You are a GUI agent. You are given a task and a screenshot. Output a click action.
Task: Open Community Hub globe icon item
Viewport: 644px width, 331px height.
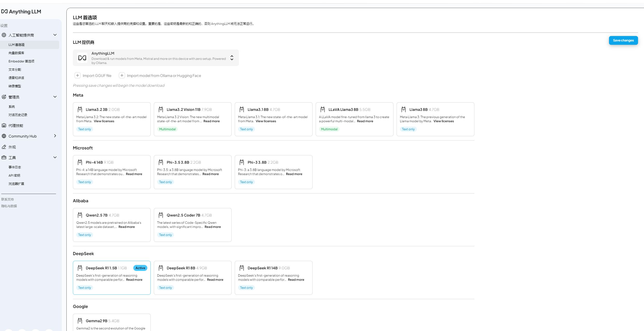tap(4, 136)
